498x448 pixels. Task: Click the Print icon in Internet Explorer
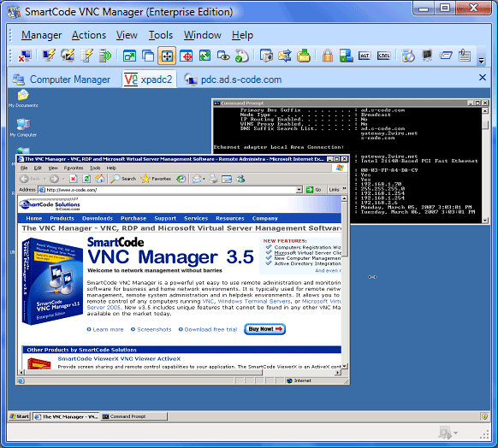(x=213, y=179)
